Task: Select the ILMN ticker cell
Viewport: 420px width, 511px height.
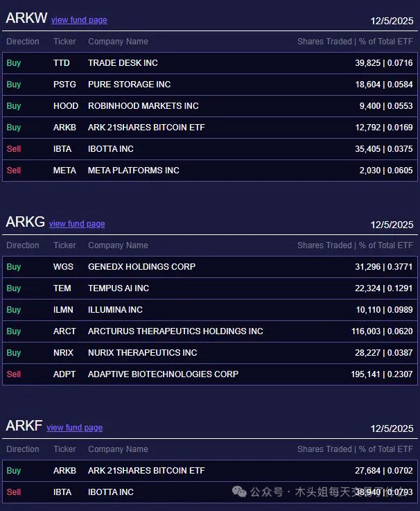Action: point(63,310)
